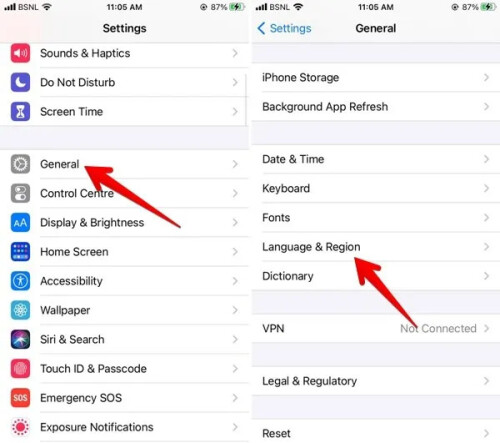Tap the Emergency SOS red icon

[20, 398]
